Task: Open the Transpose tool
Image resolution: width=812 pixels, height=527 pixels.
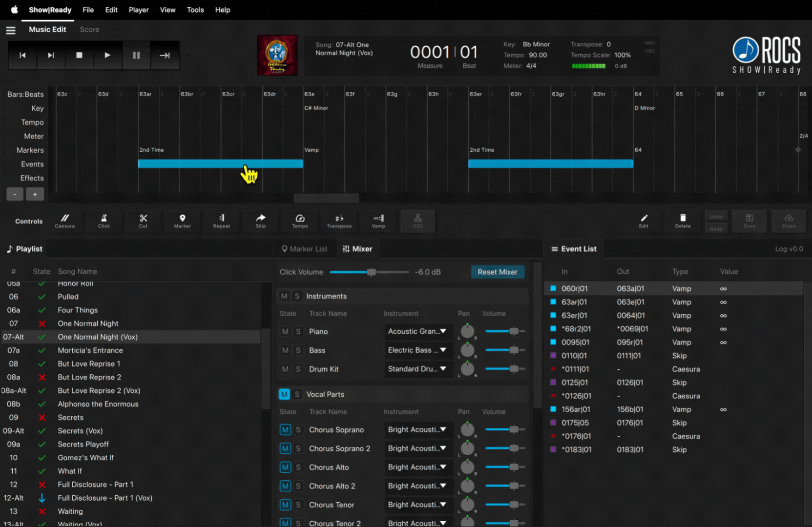Action: point(339,221)
